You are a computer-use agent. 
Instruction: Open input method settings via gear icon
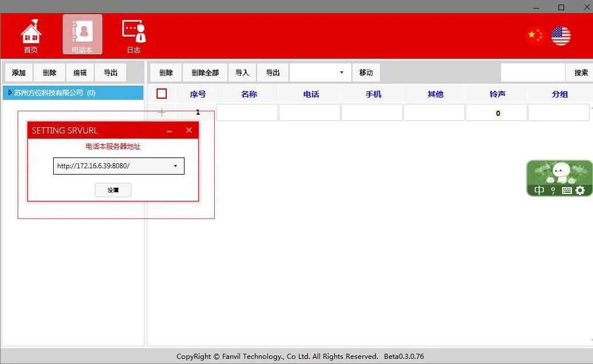tap(580, 190)
